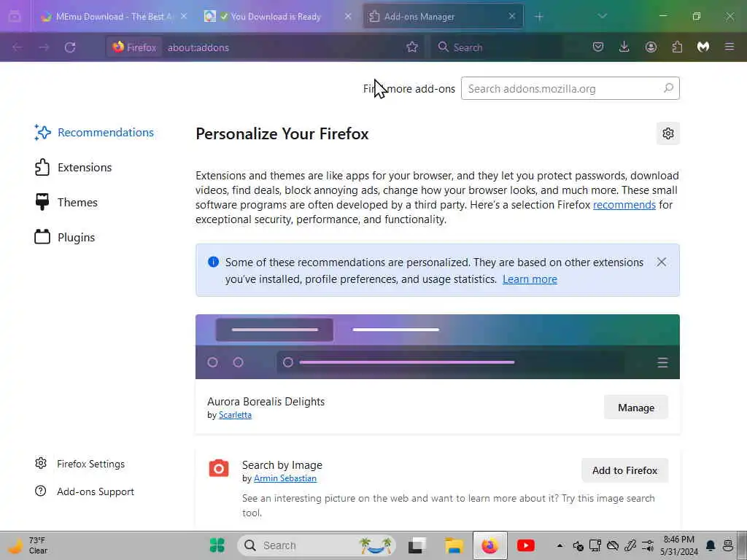Click the Malwarebytes extension icon
Image resolution: width=747 pixels, height=560 pixels.
[703, 47]
